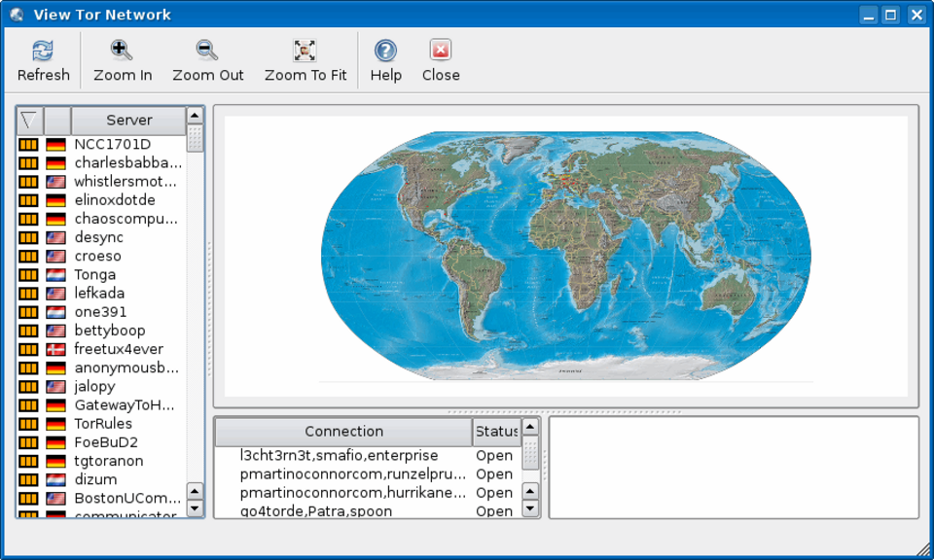Maximize the View Tor Network window
Image resolution: width=934 pixels, height=560 pixels.
[890, 15]
